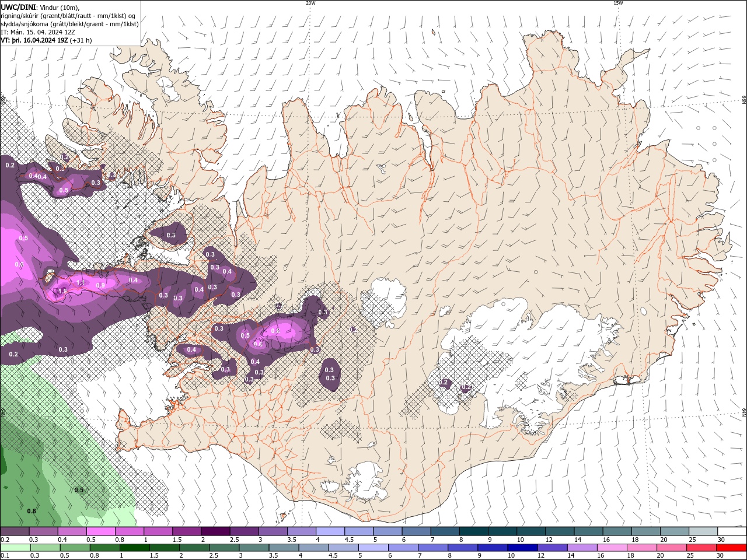Click the 0.9 snowfall value on the map
This screenshot has width=747, height=560.
[100, 285]
